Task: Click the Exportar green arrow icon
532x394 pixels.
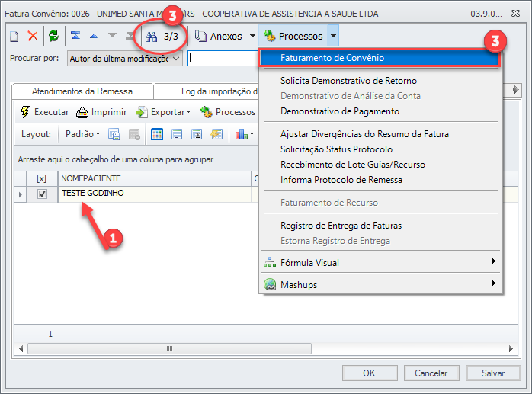Action: coord(141,112)
